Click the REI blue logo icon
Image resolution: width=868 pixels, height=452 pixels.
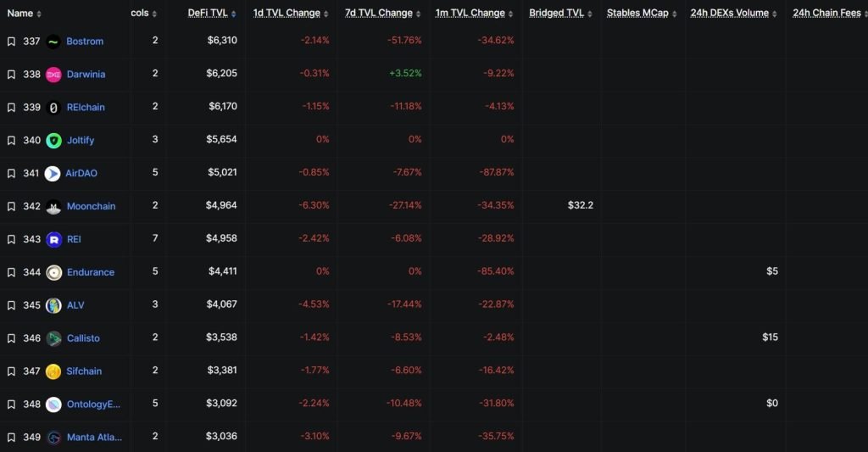click(x=53, y=240)
